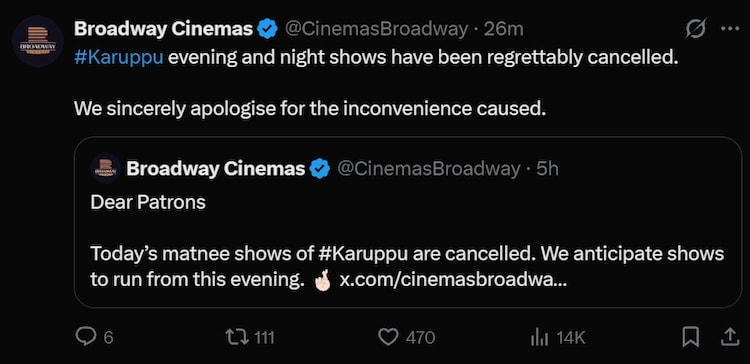Screen dimensions: 750x364
Task: Click the Grok slashed-circle icon
Action: [695, 30]
